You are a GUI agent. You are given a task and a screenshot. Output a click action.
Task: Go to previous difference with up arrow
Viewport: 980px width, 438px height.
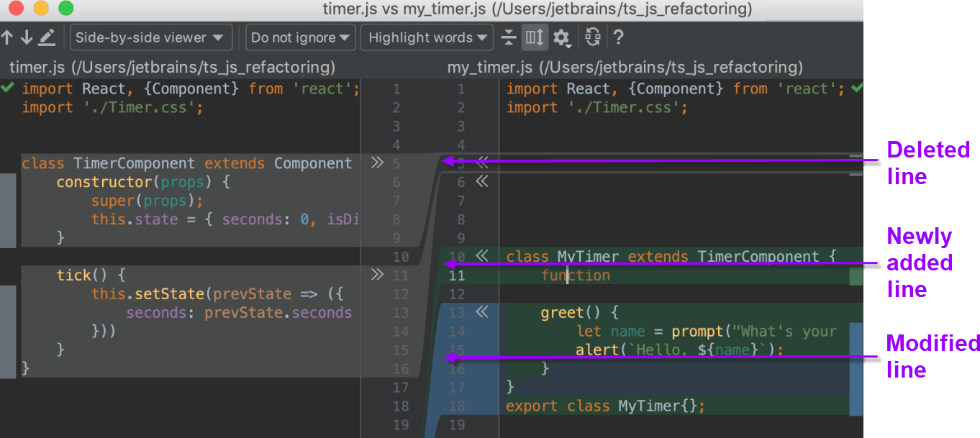(x=8, y=37)
